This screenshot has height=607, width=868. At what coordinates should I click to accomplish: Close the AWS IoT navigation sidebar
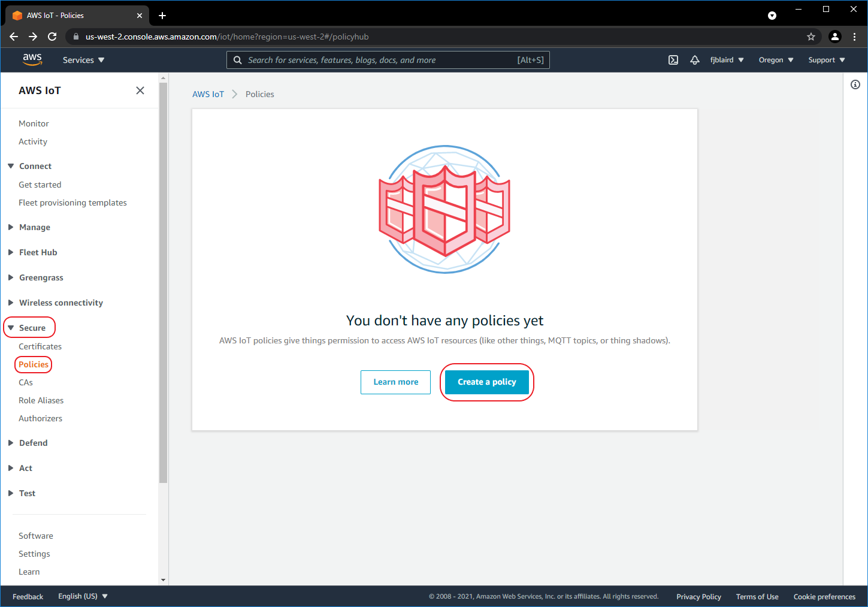point(140,90)
